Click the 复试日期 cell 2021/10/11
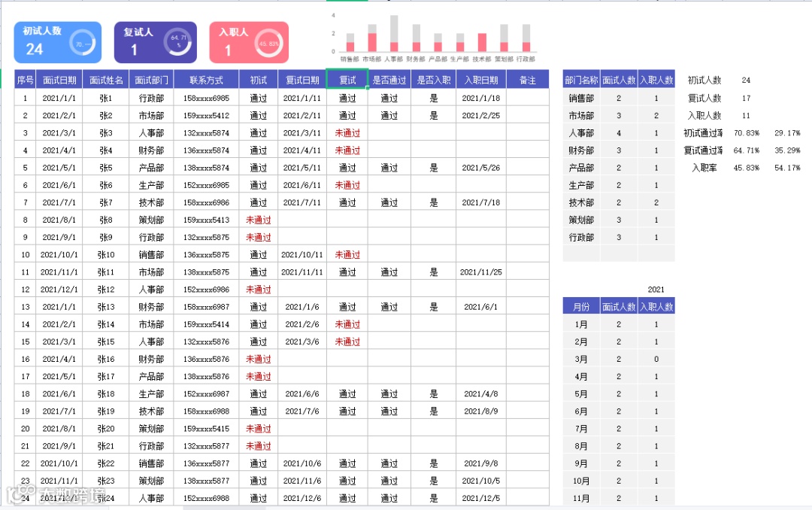Viewport: 812px width, 510px height. 302,254
